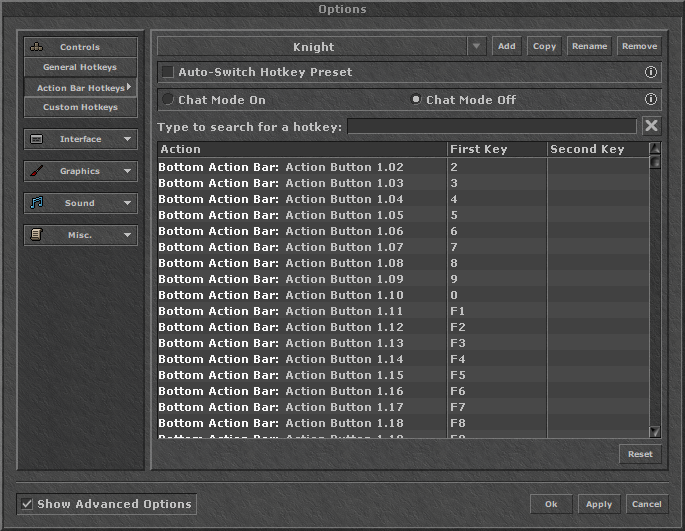Select row Action Button 1.15

pyautogui.click(x=403, y=375)
